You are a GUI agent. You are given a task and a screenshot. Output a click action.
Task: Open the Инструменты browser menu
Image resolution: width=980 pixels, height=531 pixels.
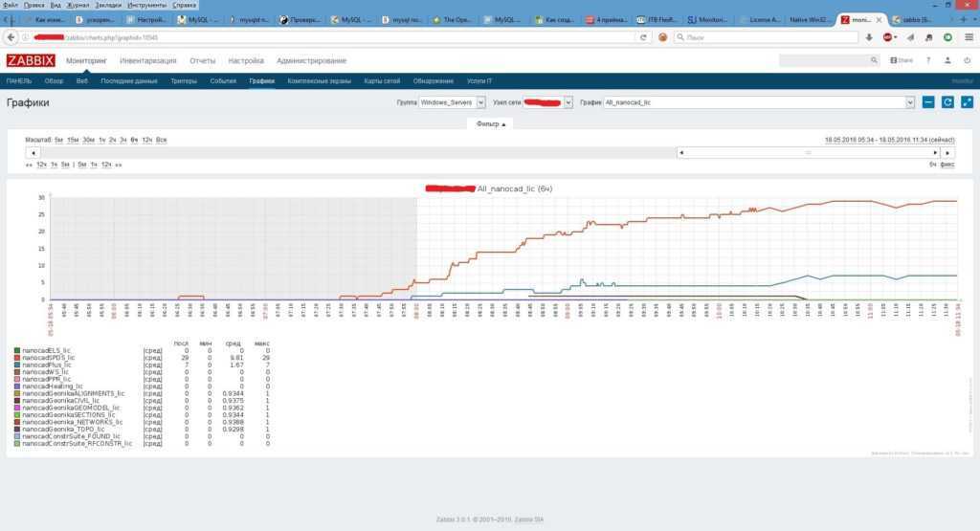[x=146, y=5]
